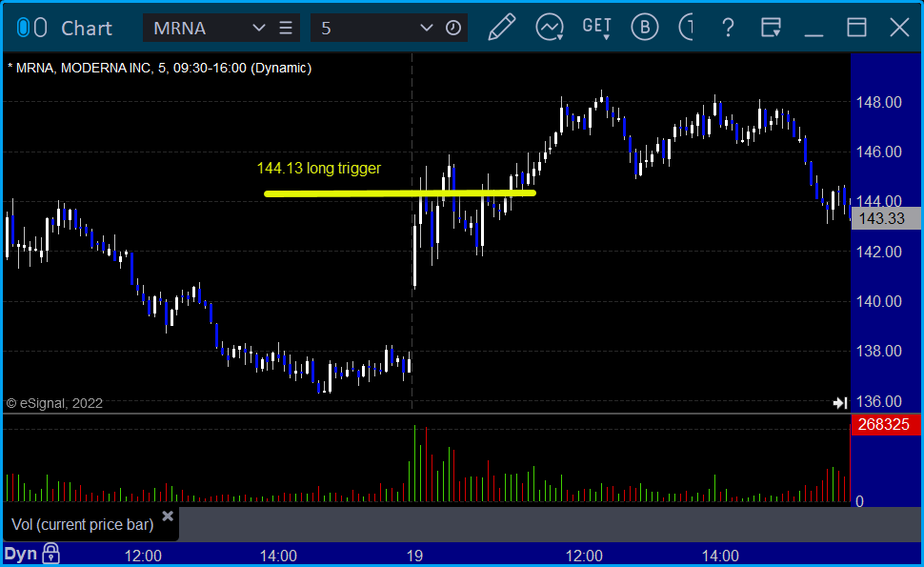Click the '144.13 long trigger' label
Viewport: 924px width, 567px height.
tap(319, 169)
